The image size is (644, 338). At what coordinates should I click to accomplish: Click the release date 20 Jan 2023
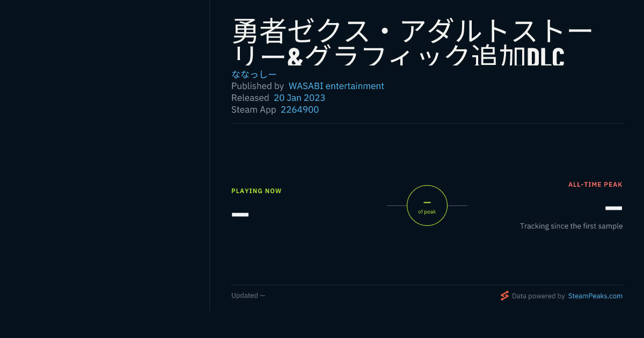point(299,98)
